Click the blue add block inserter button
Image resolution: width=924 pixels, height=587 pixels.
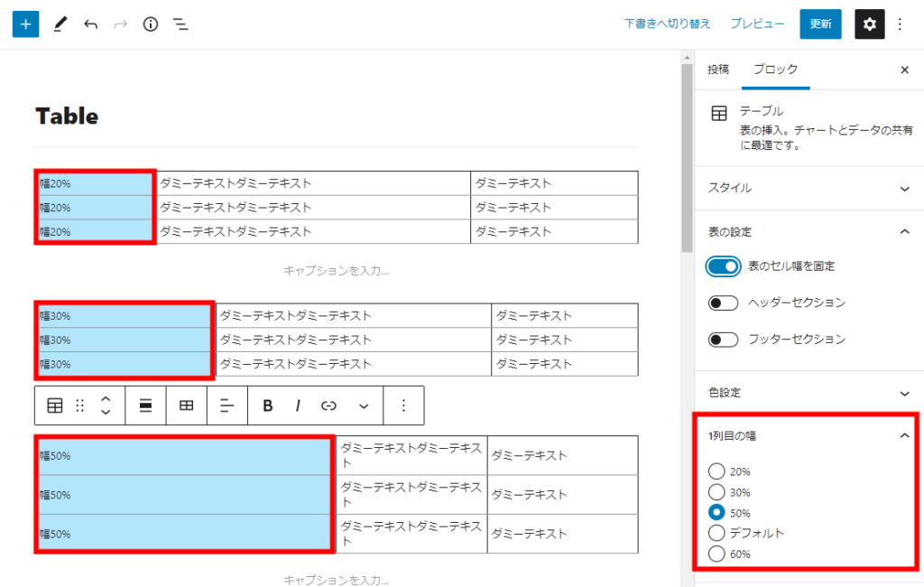pos(25,24)
